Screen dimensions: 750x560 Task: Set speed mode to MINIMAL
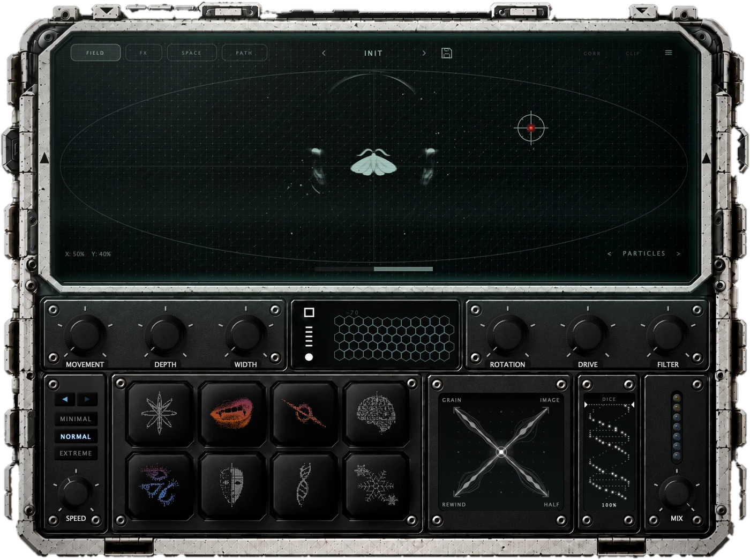tap(76, 419)
